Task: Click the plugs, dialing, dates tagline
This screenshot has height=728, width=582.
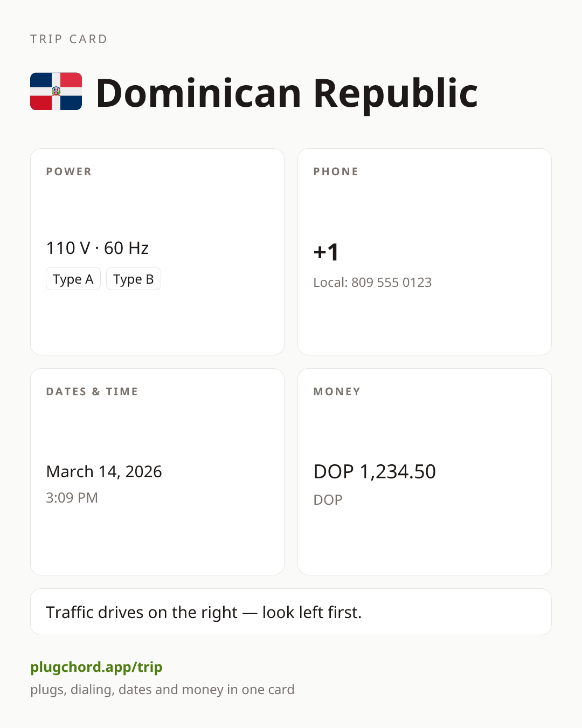Action: pos(162,690)
